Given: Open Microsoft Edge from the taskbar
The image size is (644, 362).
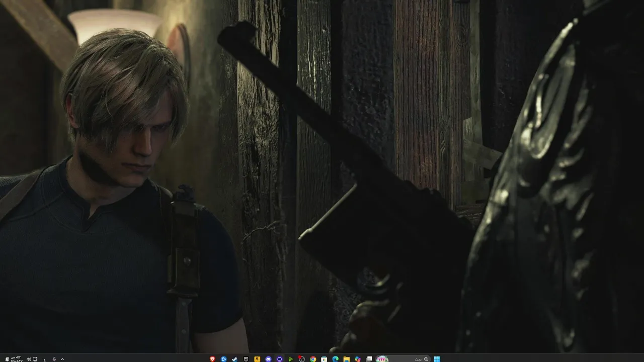Looking at the screenshot, I should coord(336,359).
